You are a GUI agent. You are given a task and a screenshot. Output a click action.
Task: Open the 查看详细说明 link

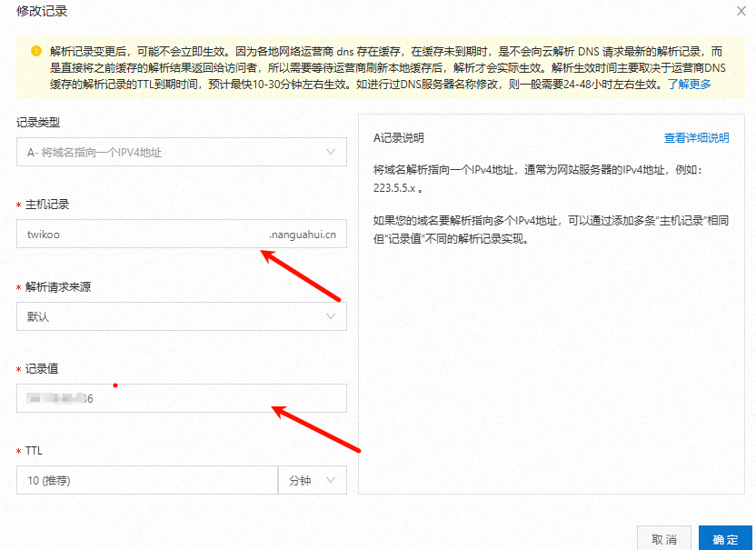pyautogui.click(x=696, y=138)
